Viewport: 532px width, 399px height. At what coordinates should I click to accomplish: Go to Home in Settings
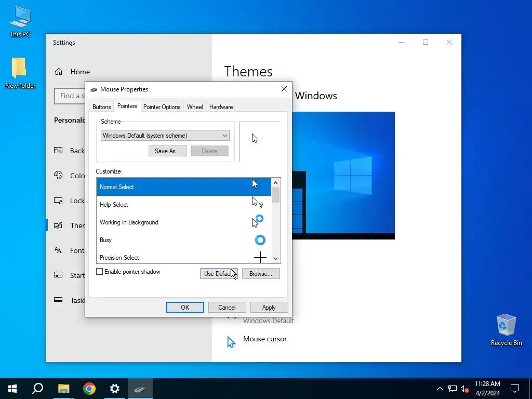coord(72,72)
